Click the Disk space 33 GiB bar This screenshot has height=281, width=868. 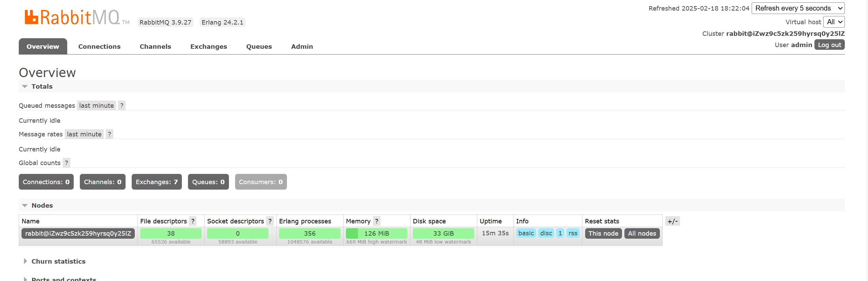pos(444,233)
